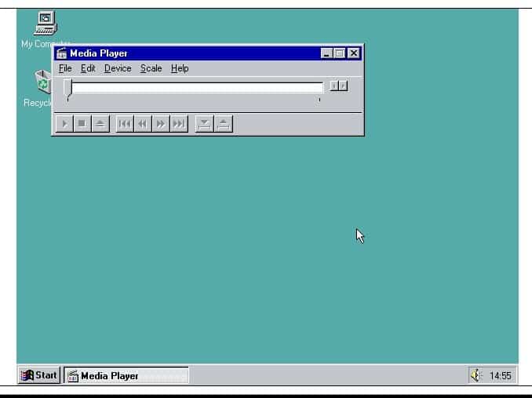
Task: Select the Media Player taskbar button
Action: [x=126, y=375]
